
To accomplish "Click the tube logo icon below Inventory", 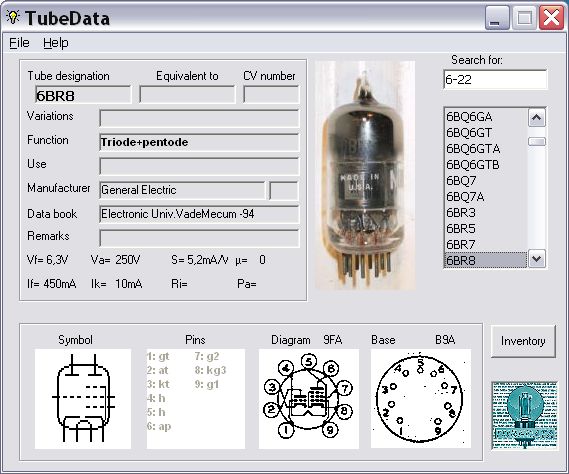I will tap(524, 416).
